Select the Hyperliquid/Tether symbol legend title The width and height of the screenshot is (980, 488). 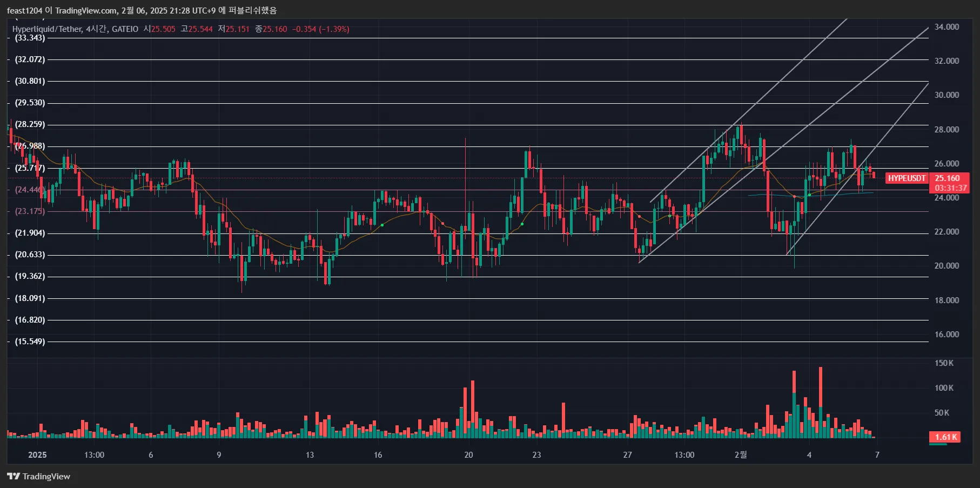pos(47,29)
